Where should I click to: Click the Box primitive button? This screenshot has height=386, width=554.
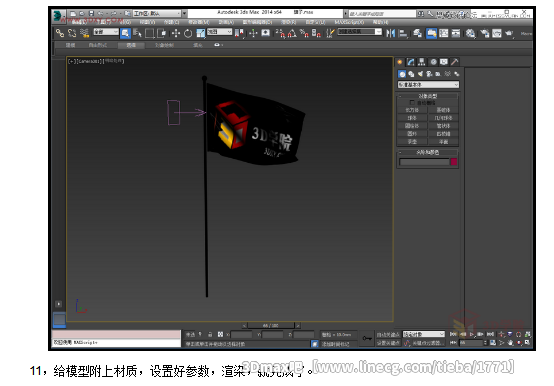point(412,110)
